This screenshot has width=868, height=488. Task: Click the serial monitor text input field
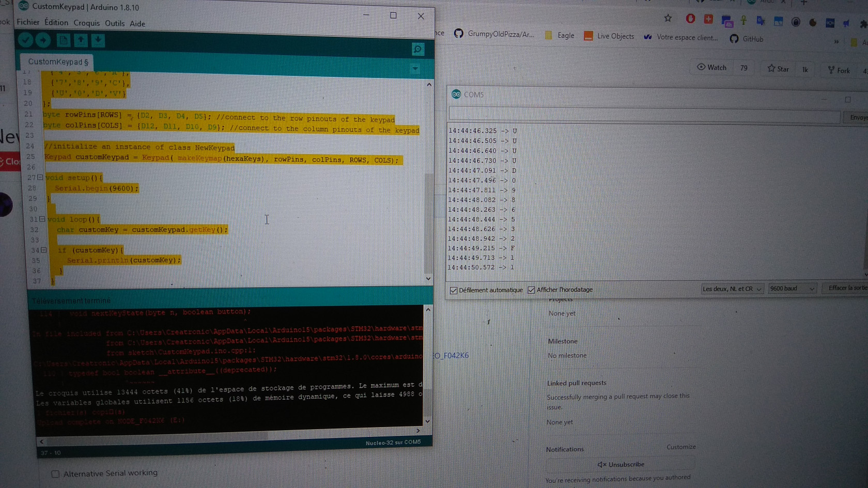(644, 115)
